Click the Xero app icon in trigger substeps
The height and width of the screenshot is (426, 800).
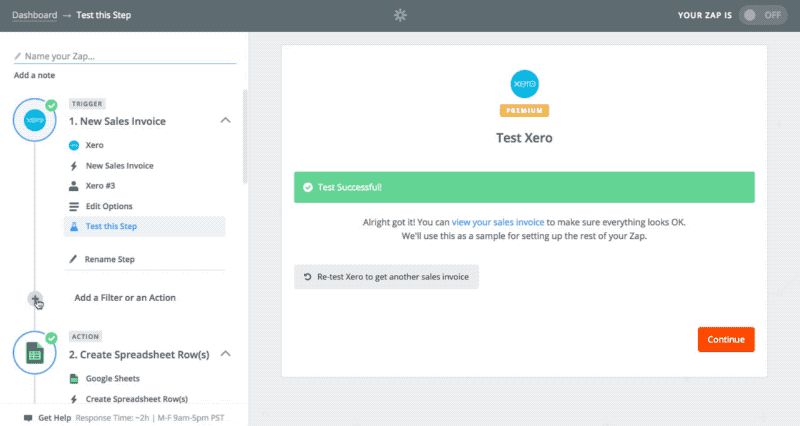(74, 145)
